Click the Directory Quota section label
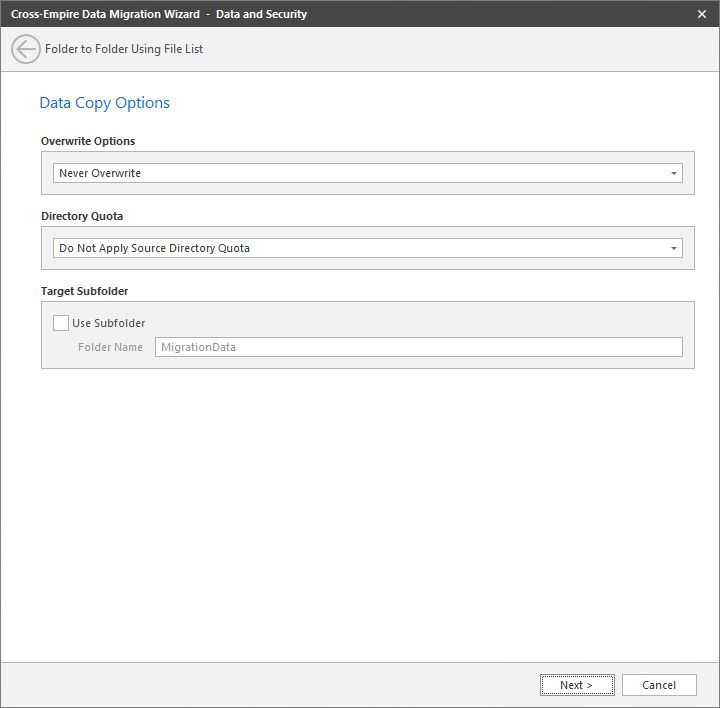The width and height of the screenshot is (720, 708). pyautogui.click(x=82, y=216)
